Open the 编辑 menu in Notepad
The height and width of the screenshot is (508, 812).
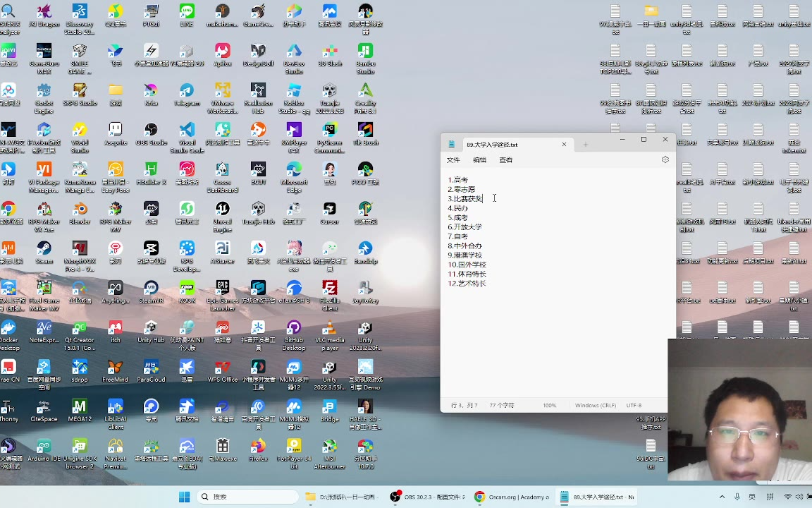click(x=479, y=159)
